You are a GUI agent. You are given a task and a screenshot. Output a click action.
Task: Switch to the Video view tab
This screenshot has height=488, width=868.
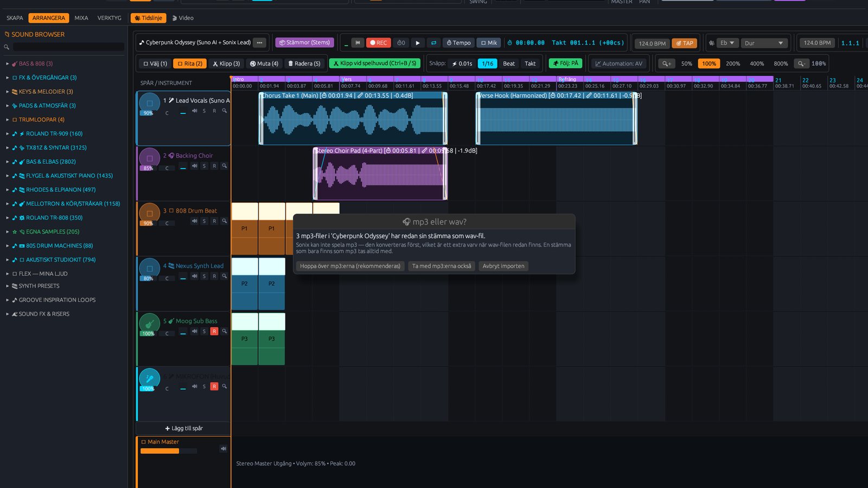(x=183, y=18)
